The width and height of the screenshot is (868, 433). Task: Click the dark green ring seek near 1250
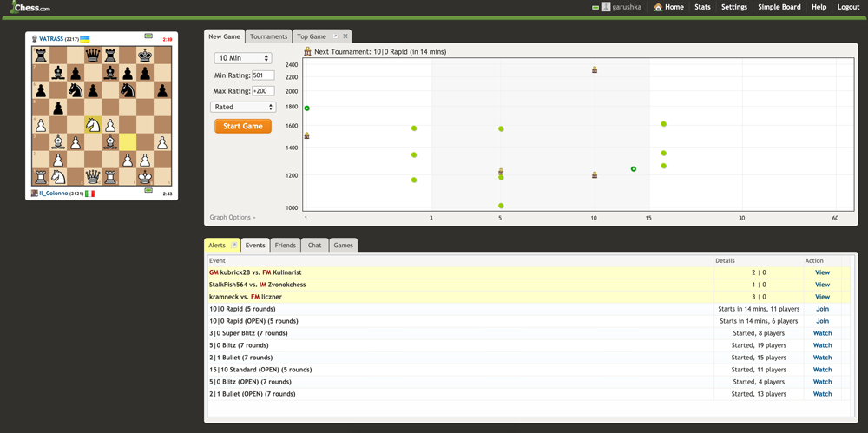coord(634,169)
